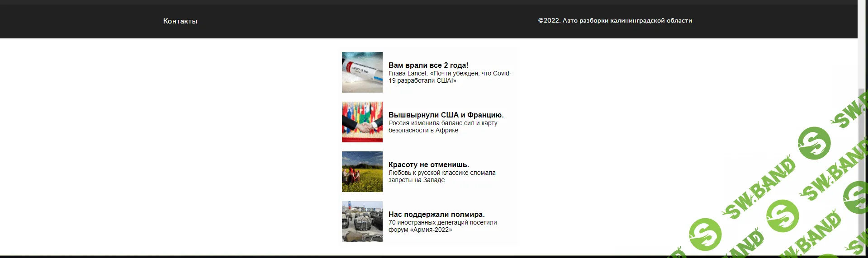Click description about Россия изменила баланс сил
The width and height of the screenshot is (868, 258).
click(442, 127)
